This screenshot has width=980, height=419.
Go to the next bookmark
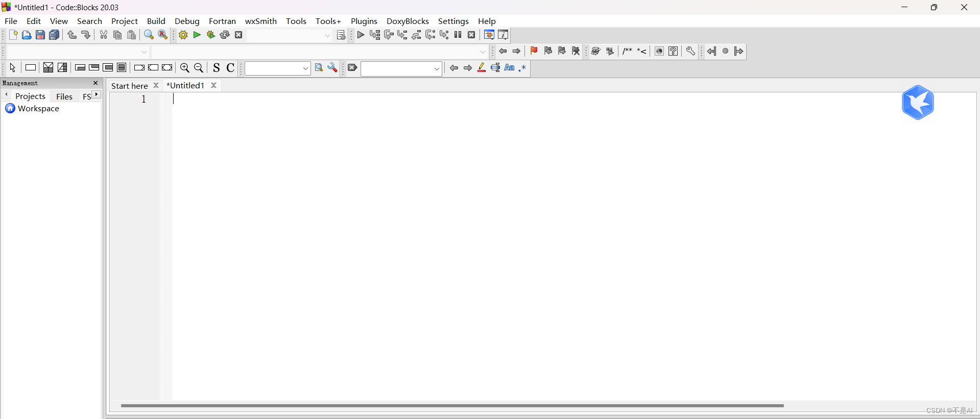(562, 51)
